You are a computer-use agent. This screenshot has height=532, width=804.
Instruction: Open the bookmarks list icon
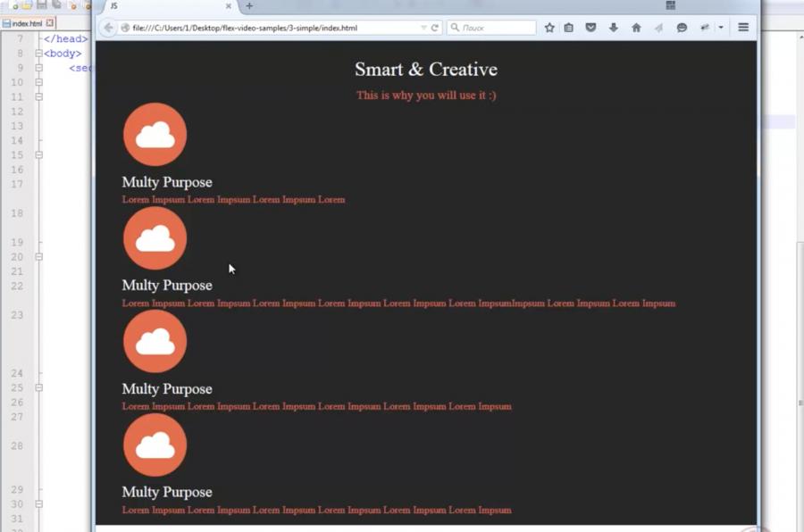pyautogui.click(x=569, y=28)
